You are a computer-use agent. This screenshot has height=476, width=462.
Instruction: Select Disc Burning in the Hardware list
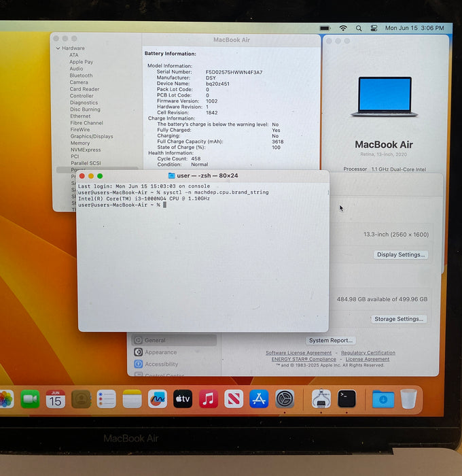85,109
